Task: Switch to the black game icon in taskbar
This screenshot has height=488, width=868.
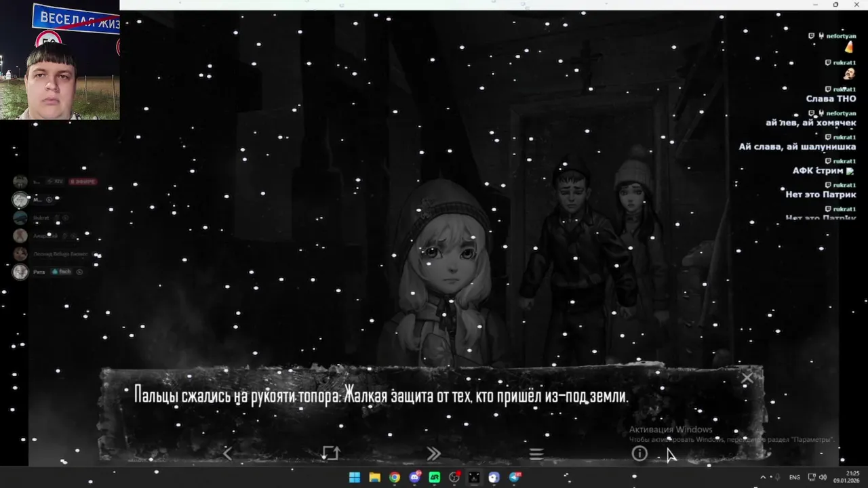Action: pyautogui.click(x=474, y=477)
